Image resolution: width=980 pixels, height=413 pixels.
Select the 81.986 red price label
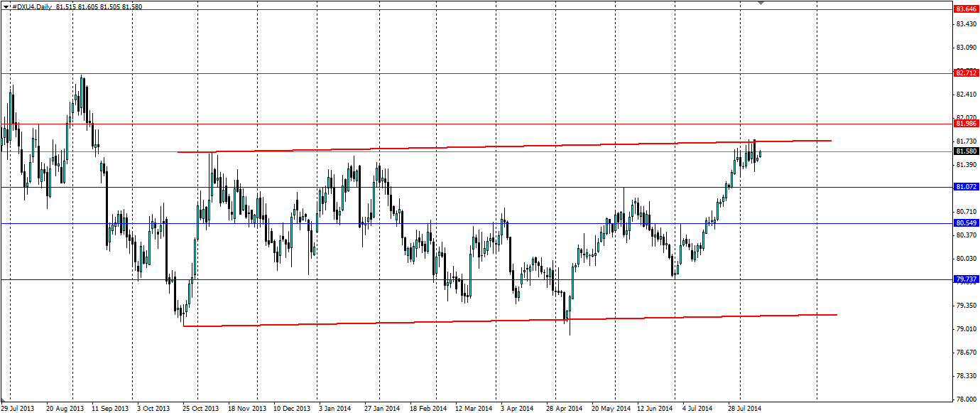[965, 124]
